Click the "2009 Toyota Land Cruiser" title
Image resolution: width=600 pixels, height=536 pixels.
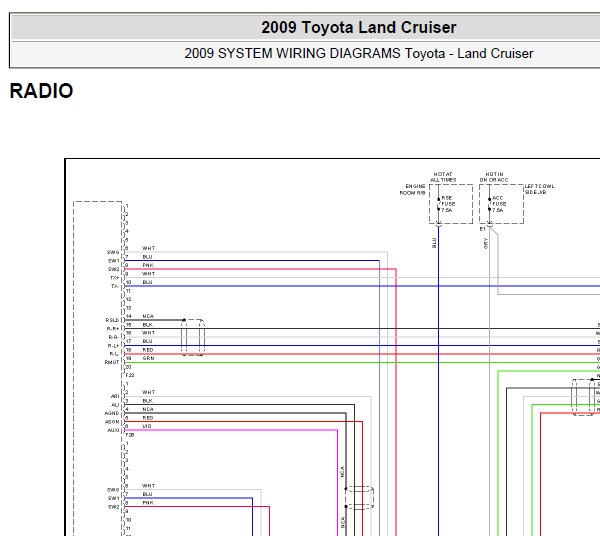click(359, 28)
